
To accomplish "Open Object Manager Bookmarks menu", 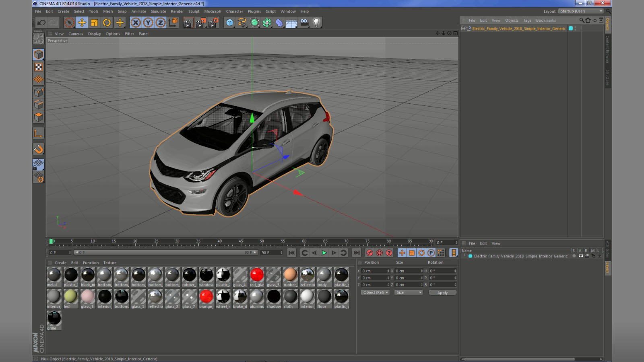I will coord(546,21).
